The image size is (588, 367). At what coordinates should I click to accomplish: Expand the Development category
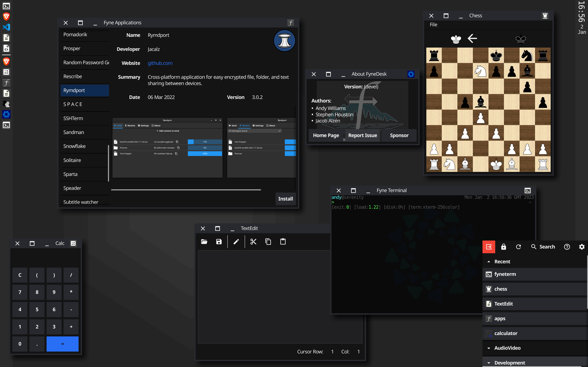click(x=489, y=363)
